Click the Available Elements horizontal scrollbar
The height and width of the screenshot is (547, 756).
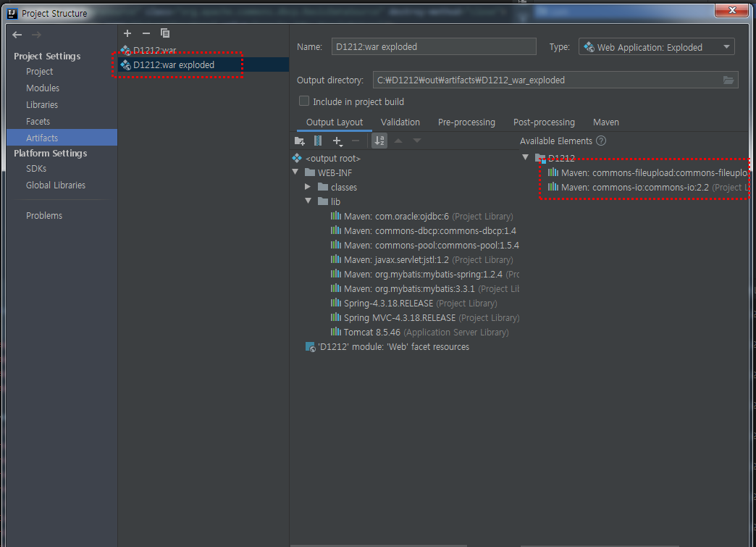[x=600, y=546]
